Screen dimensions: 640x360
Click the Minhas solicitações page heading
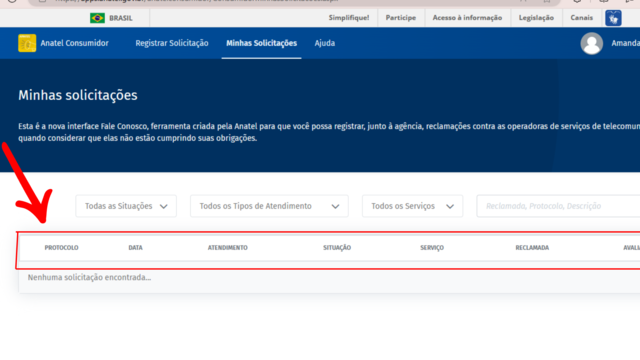tap(78, 95)
